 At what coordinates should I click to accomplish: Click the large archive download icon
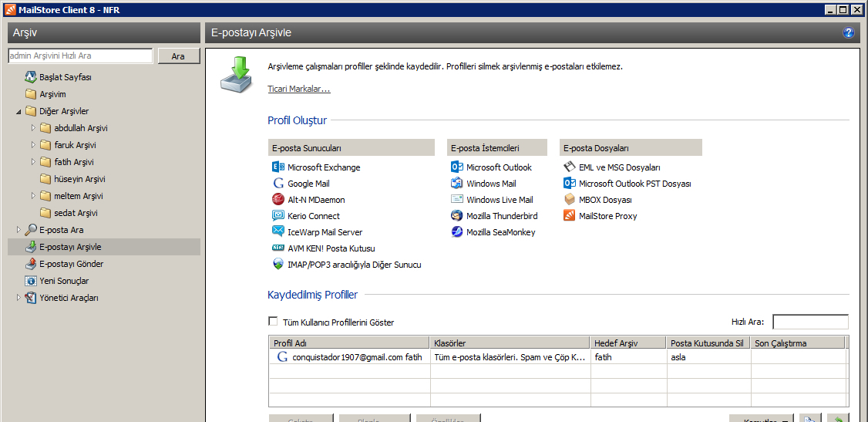point(237,73)
